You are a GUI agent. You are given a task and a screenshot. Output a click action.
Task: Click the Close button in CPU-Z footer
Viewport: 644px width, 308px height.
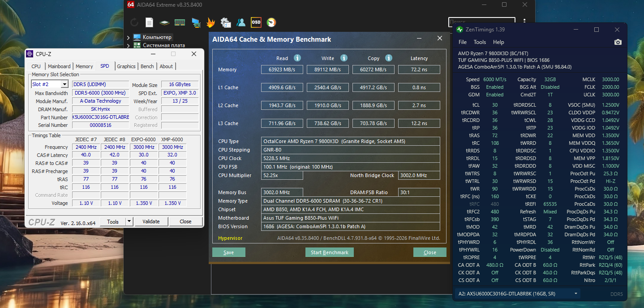pos(185,221)
